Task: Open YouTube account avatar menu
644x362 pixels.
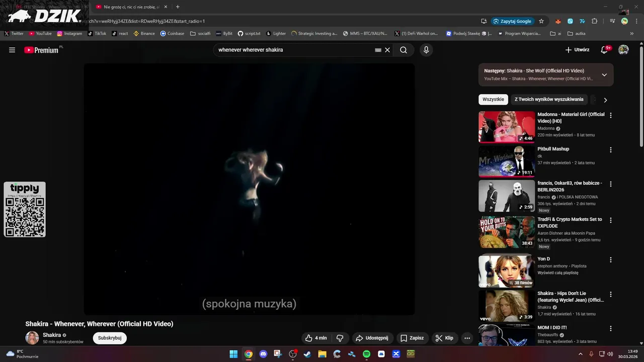Action: pyautogui.click(x=623, y=50)
